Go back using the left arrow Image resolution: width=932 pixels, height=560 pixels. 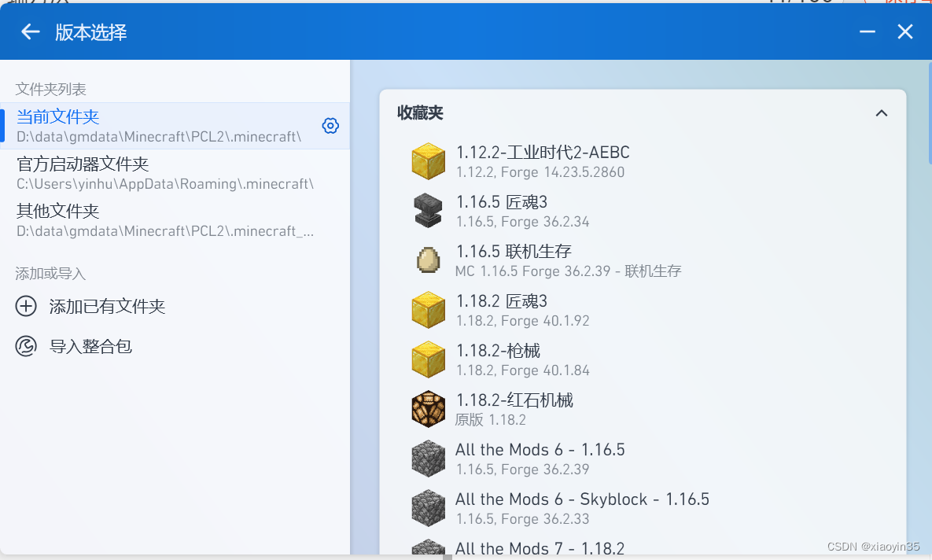tap(31, 31)
